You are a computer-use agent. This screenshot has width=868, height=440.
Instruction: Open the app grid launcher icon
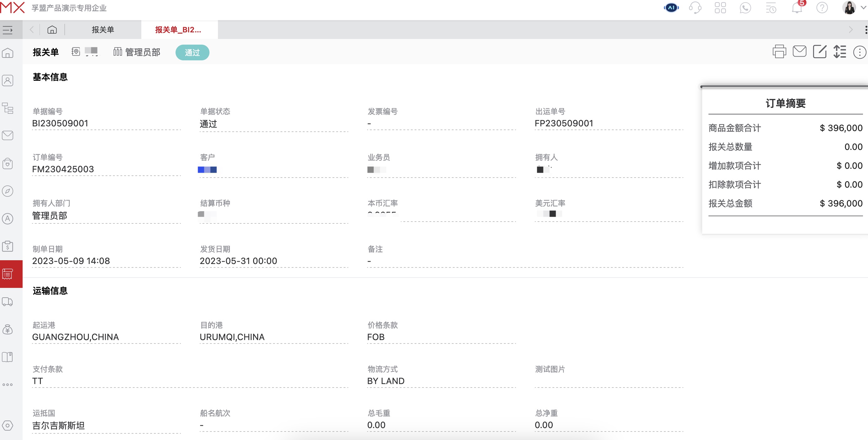[721, 8]
